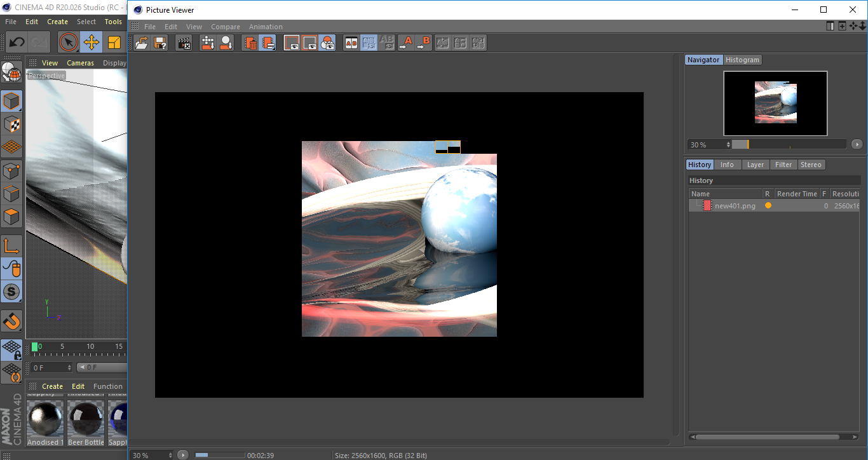This screenshot has width=868, height=460.
Task: Toggle Enable Axis icon in Cinema 4D
Action: [11, 246]
